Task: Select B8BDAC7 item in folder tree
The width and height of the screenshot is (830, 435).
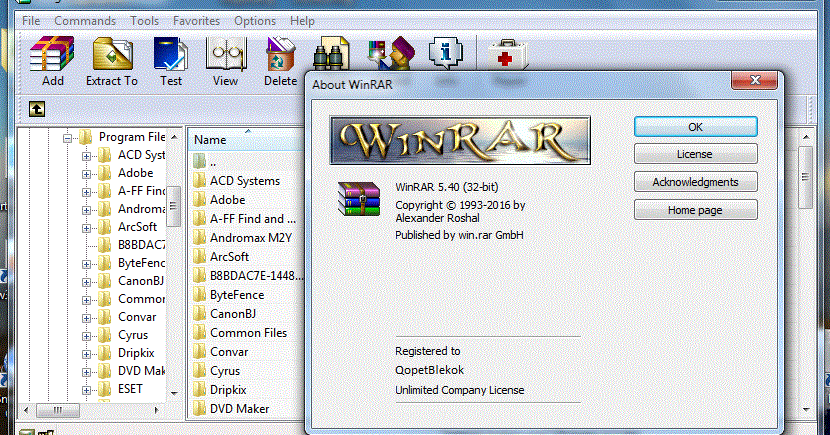Action: pos(141,245)
